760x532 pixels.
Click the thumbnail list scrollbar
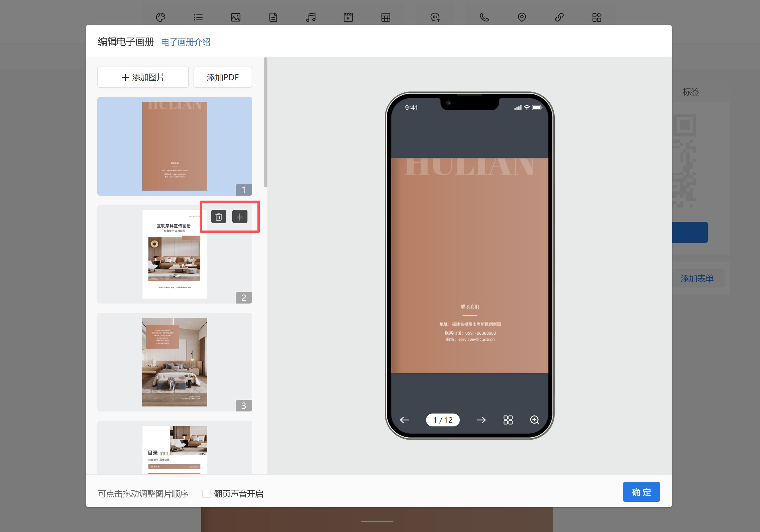[x=265, y=123]
